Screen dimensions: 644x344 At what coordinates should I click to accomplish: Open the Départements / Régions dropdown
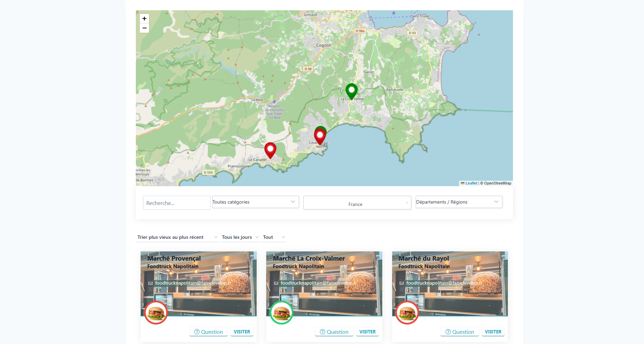pyautogui.click(x=459, y=202)
